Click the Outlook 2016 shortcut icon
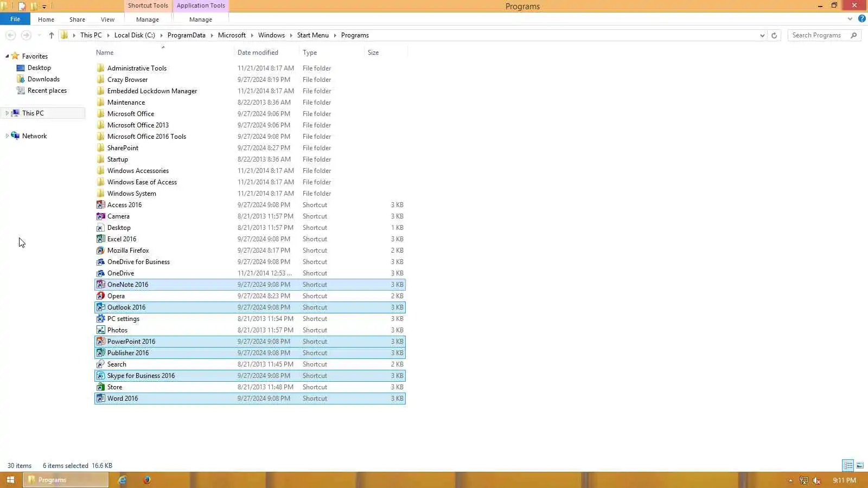Screen dimensions: 868x488 100,307
